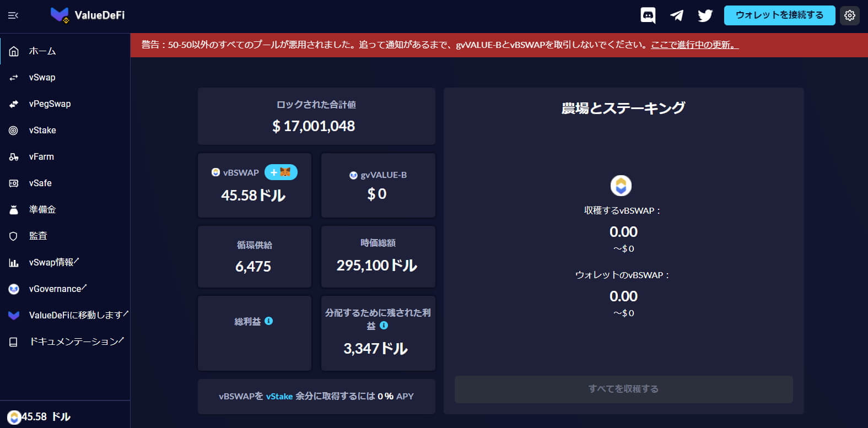Click すべてを収穫する button
Image resolution: width=868 pixels, height=428 pixels.
coord(623,389)
